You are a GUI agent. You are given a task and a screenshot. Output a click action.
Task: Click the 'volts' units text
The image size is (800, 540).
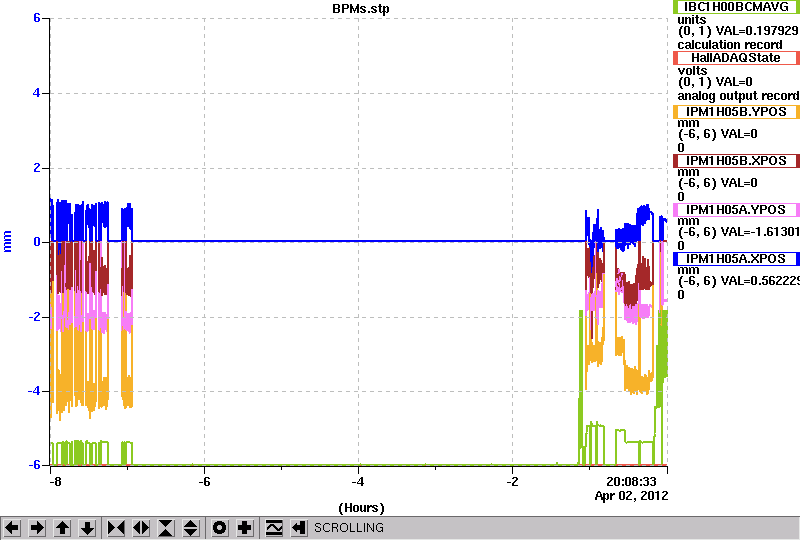[x=692, y=70]
